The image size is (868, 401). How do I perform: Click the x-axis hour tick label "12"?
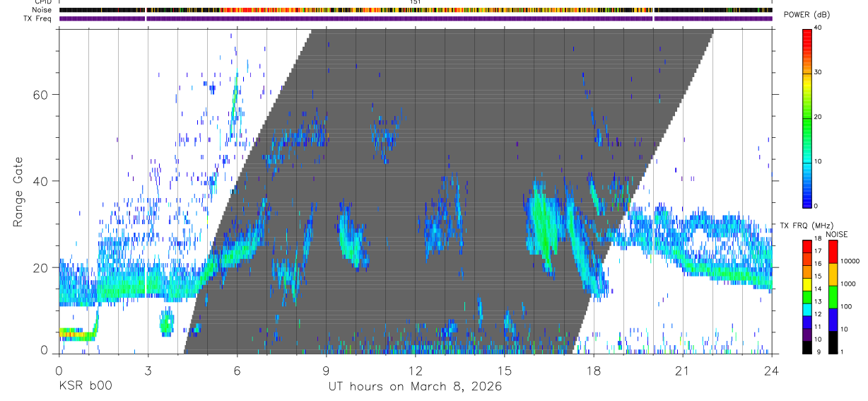point(416,369)
